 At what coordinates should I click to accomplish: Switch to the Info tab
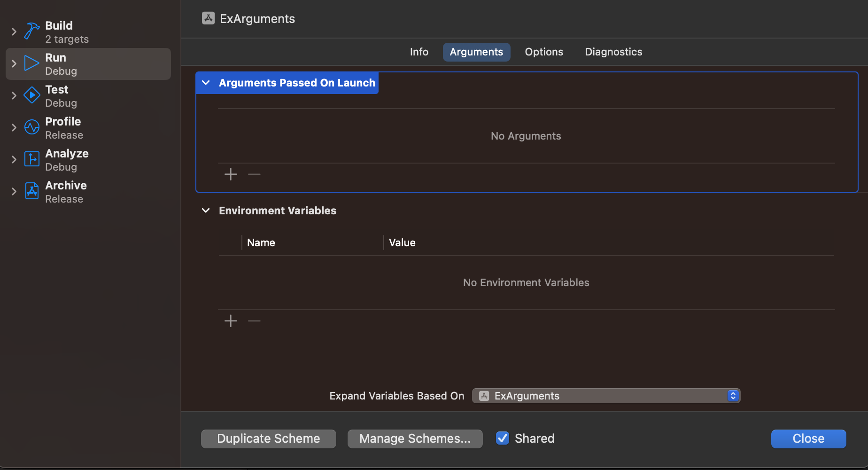419,52
